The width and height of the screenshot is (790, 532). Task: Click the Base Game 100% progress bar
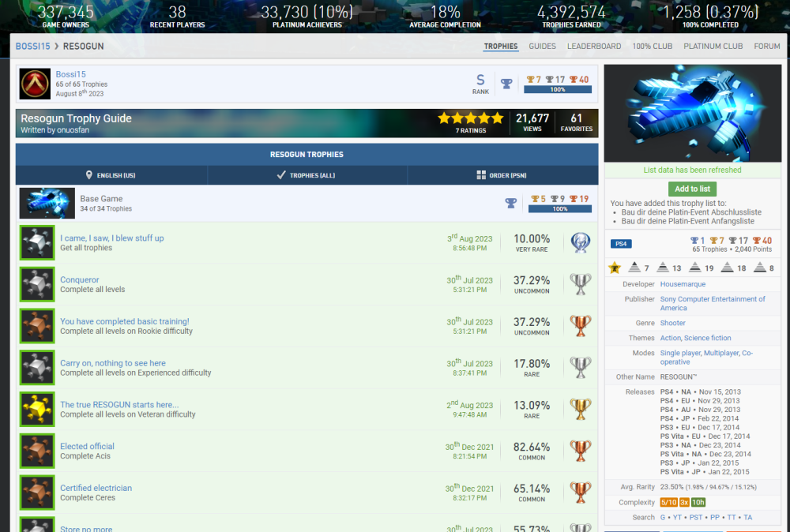559,209
